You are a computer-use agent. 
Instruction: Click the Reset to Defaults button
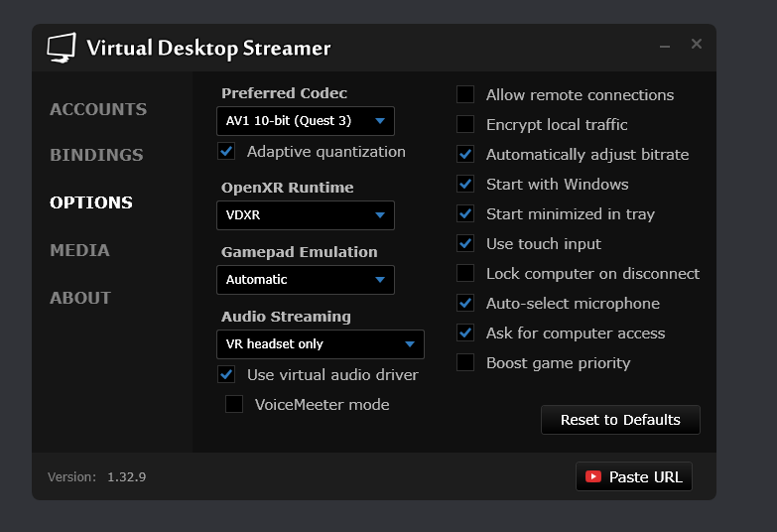coord(620,420)
